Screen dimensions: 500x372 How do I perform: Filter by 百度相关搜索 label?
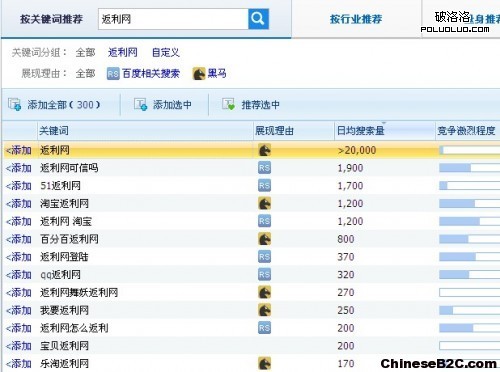click(x=151, y=73)
